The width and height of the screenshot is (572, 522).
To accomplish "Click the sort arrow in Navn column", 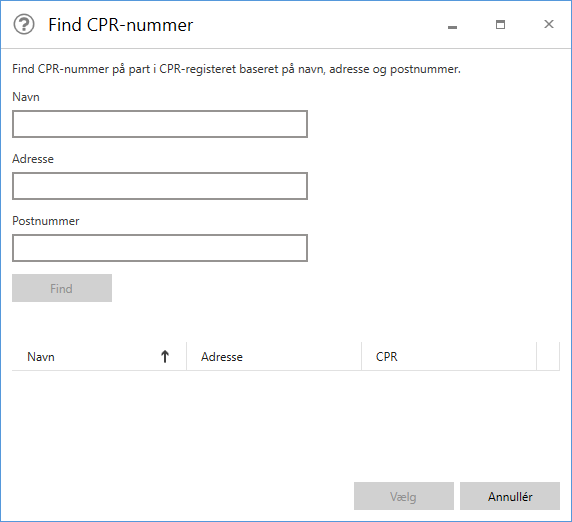I will coord(165,356).
